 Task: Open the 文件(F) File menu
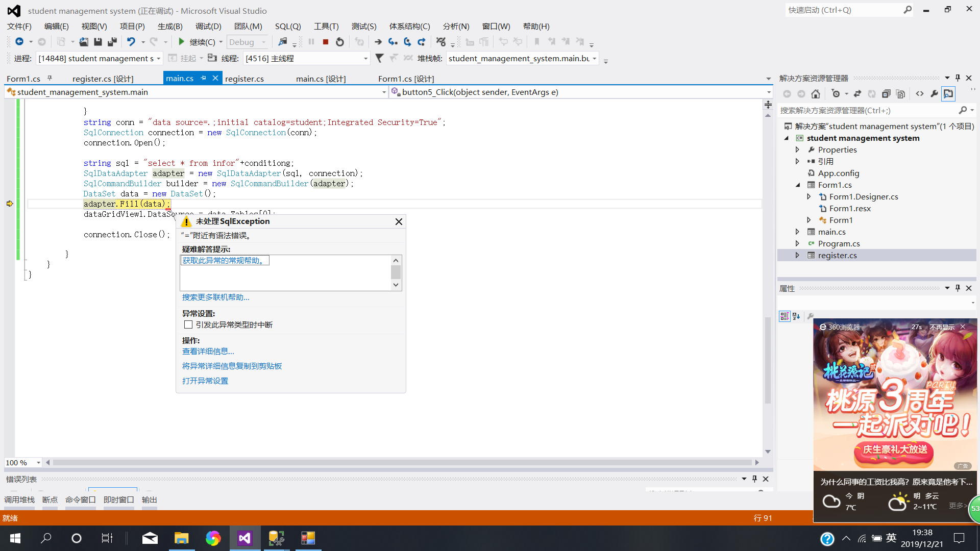coord(19,27)
